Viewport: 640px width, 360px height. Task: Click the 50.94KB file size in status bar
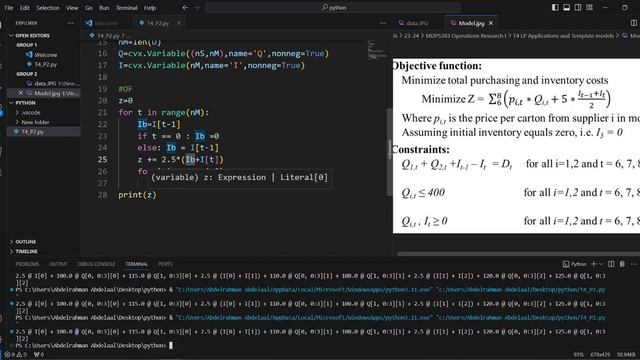pyautogui.click(x=626, y=355)
